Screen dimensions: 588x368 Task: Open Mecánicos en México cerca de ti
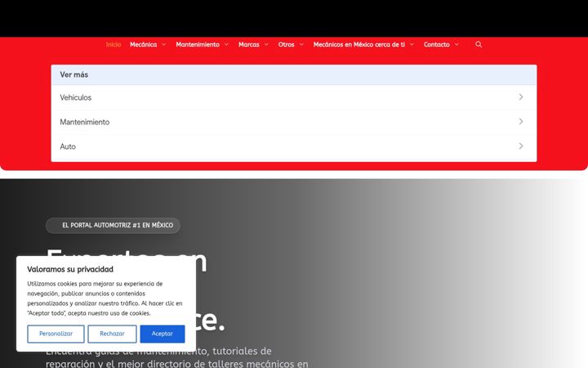[x=359, y=44]
